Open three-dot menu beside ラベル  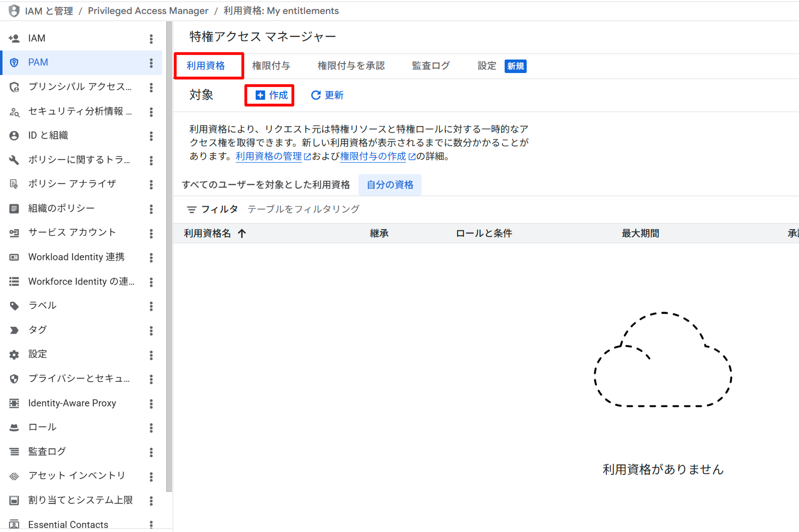point(151,306)
